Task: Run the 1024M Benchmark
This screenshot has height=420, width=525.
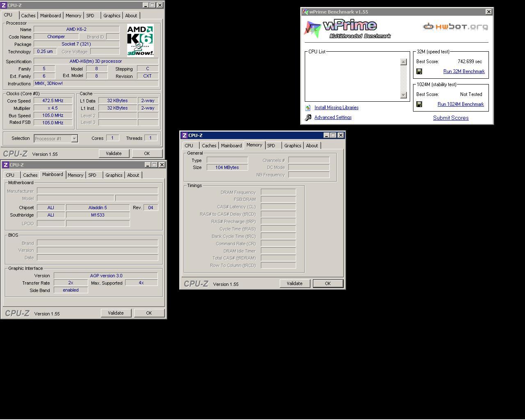Action: 461,104
